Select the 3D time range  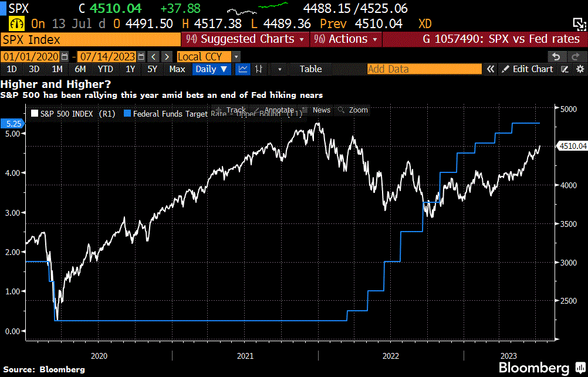tap(34, 69)
